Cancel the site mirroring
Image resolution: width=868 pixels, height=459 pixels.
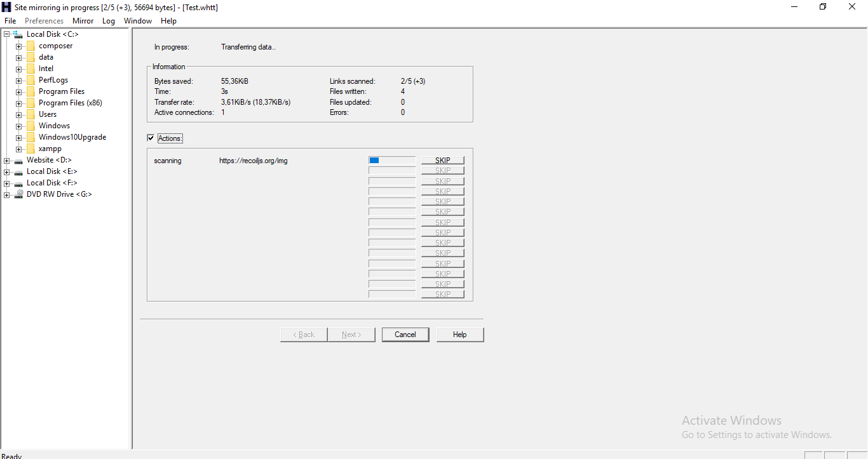click(x=405, y=335)
